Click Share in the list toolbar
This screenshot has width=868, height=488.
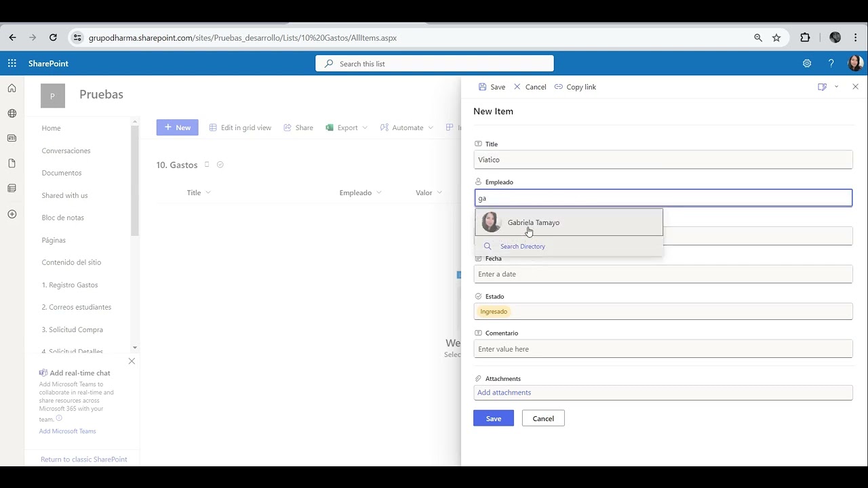click(x=298, y=127)
